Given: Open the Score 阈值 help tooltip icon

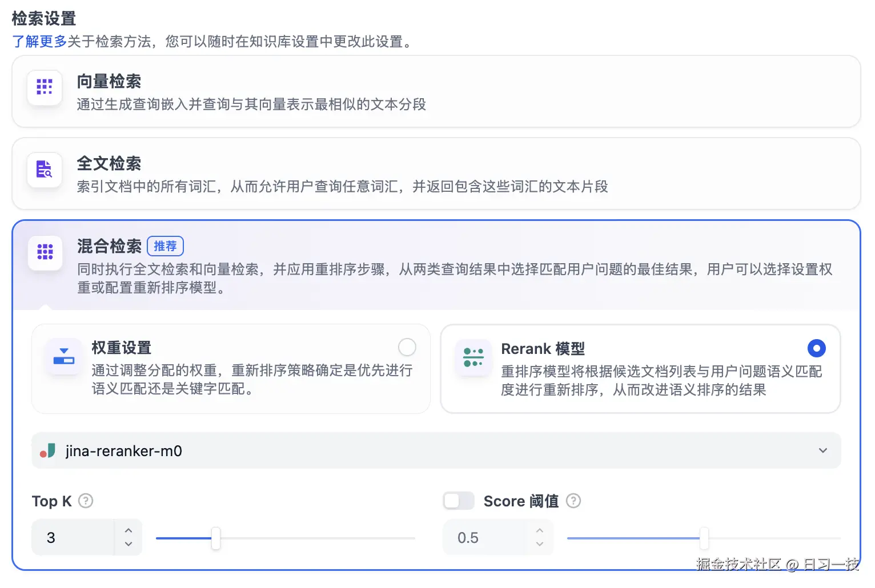Looking at the screenshot, I should (573, 501).
